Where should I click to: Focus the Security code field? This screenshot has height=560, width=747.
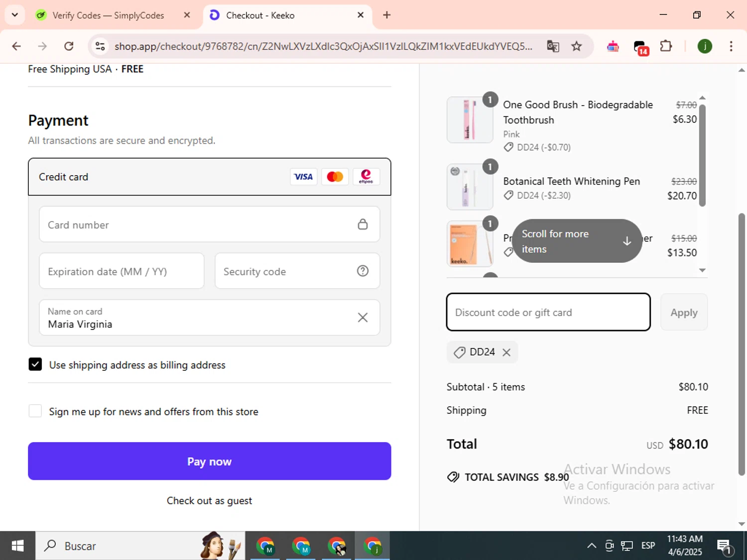click(x=297, y=271)
